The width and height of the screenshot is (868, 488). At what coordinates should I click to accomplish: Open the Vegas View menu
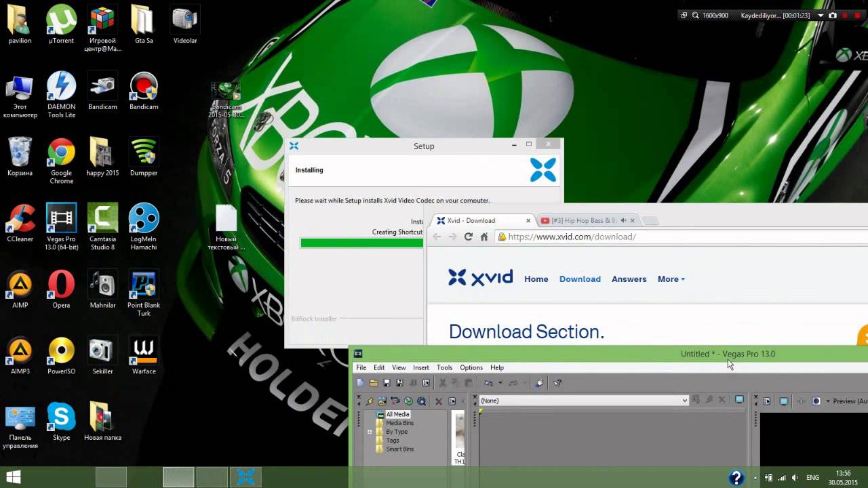coord(399,367)
